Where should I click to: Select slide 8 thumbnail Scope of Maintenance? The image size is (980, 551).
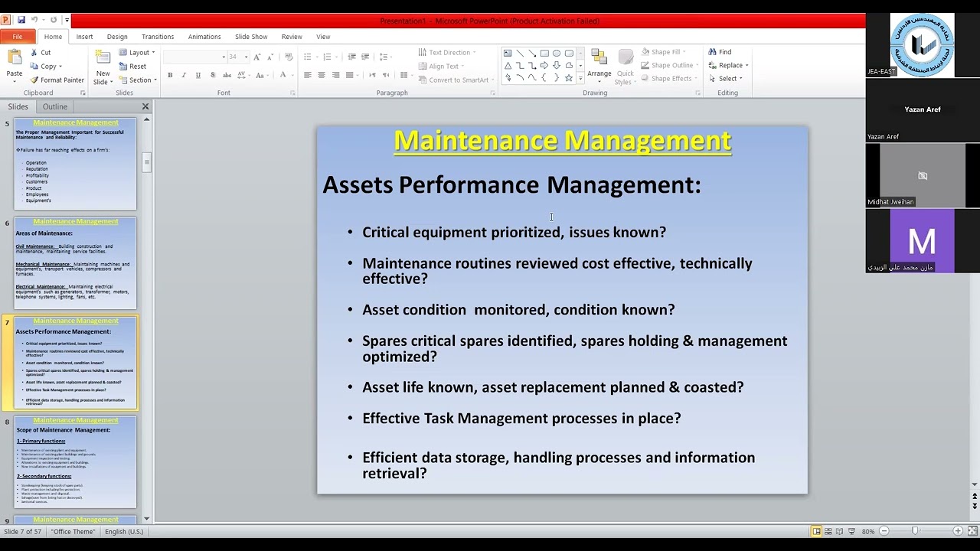[75, 462]
